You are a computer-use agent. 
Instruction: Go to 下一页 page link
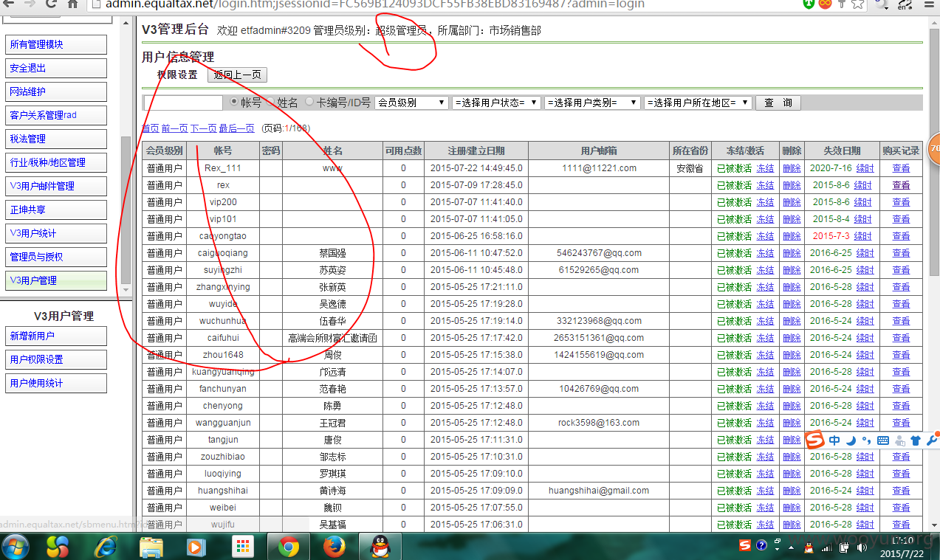pos(203,128)
